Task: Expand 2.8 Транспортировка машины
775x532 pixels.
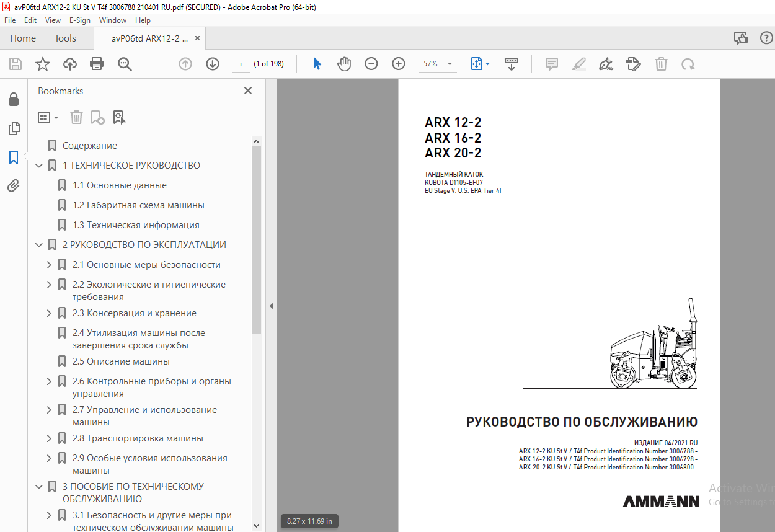Action: 49,438
